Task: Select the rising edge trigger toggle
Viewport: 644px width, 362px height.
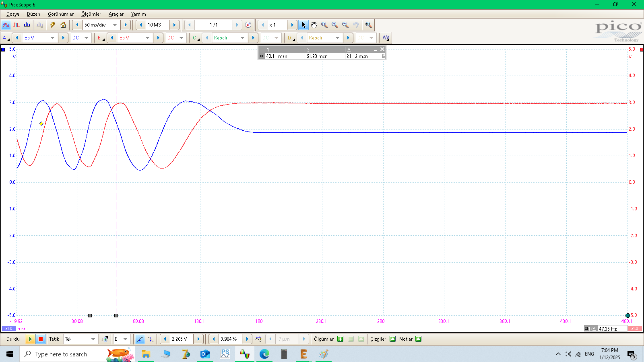Action: coord(140,339)
